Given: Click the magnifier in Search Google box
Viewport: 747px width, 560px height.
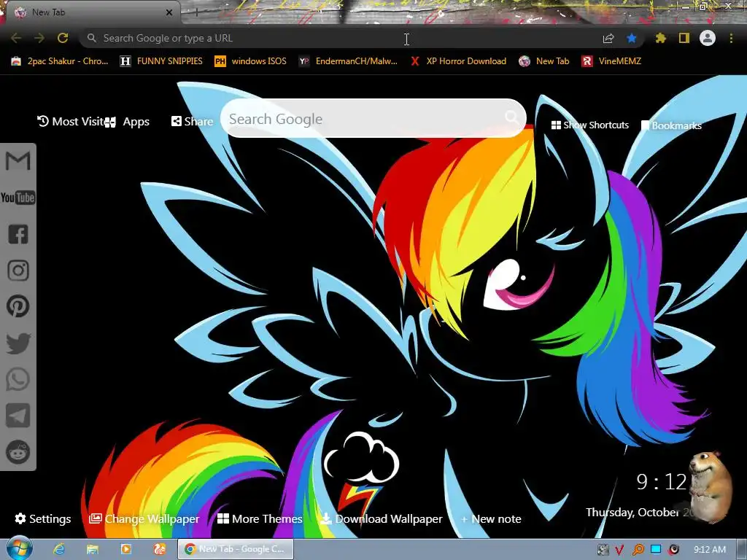Looking at the screenshot, I should [x=511, y=117].
